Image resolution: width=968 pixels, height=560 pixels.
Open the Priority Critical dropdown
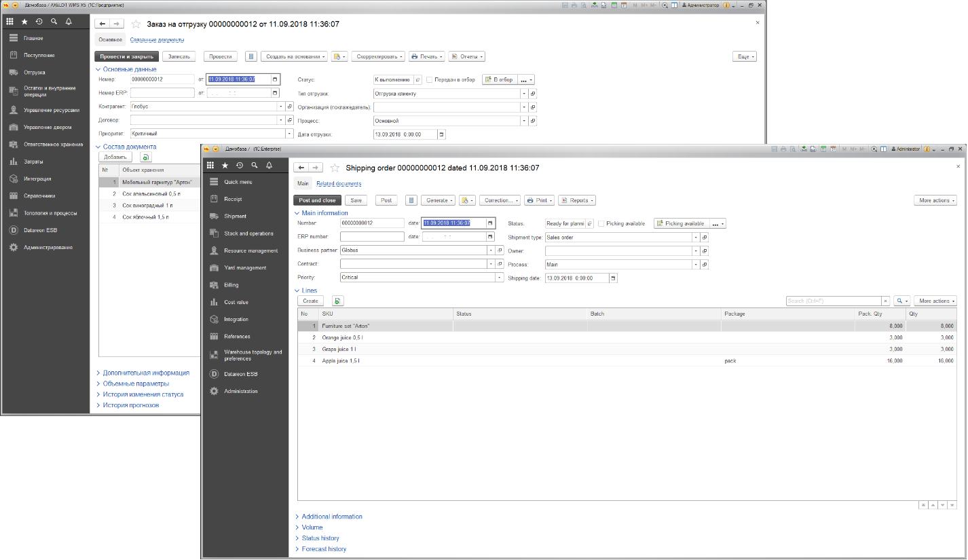click(500, 278)
